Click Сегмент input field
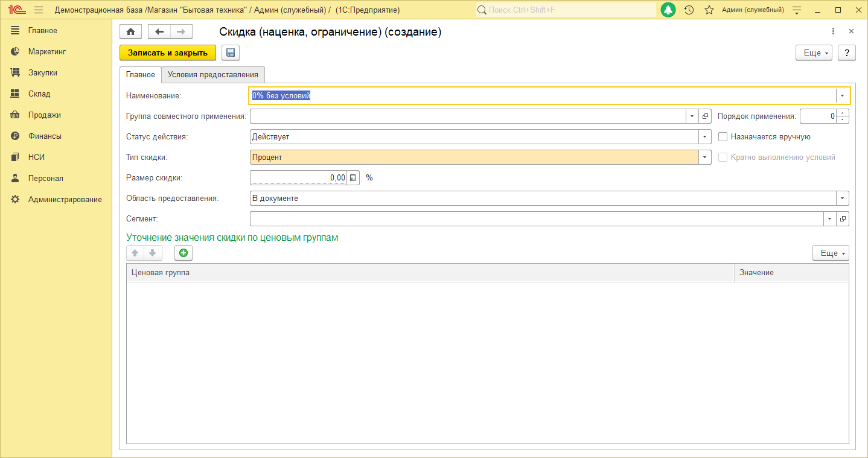 click(537, 218)
